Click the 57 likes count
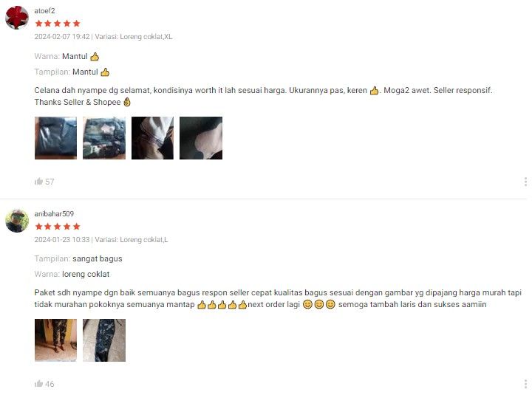 pyautogui.click(x=50, y=182)
